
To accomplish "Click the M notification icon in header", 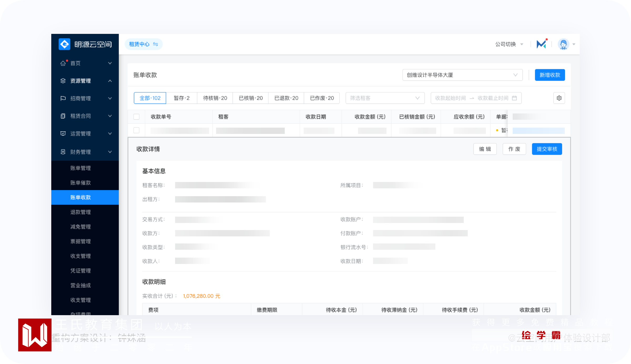I will (x=541, y=44).
